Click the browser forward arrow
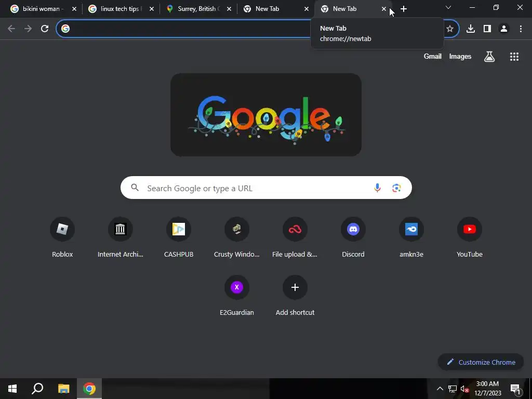This screenshot has width=532, height=399. pos(28,29)
